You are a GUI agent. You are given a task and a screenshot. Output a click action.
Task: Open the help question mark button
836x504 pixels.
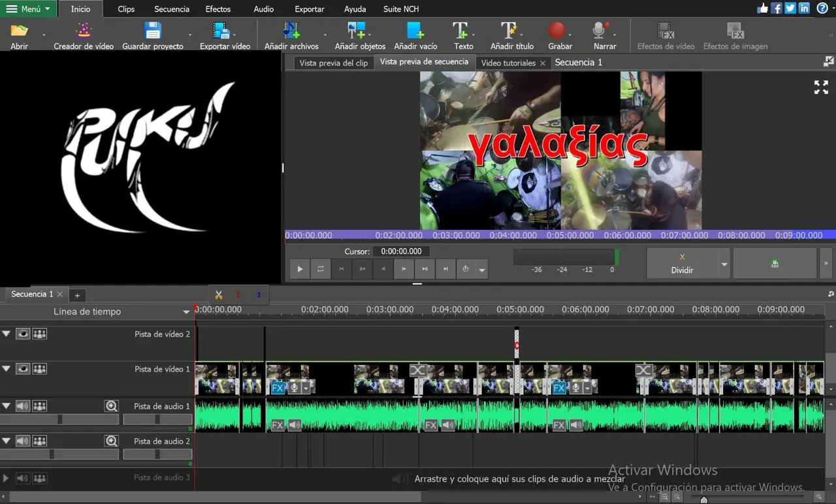[822, 8]
